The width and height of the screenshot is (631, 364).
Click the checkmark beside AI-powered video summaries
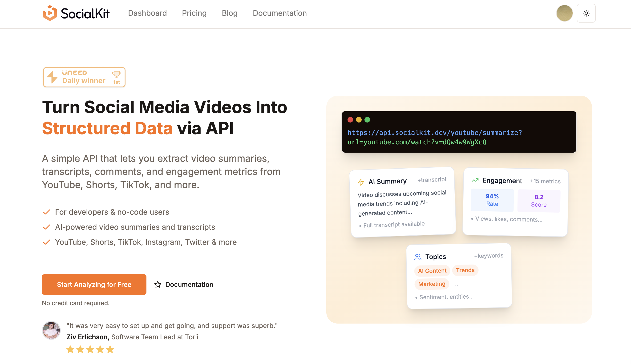46,227
